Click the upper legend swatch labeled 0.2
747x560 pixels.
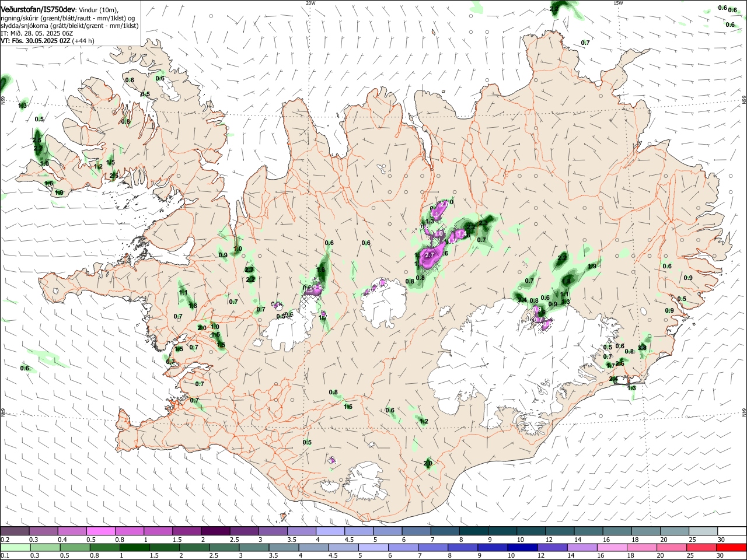pos(15,531)
